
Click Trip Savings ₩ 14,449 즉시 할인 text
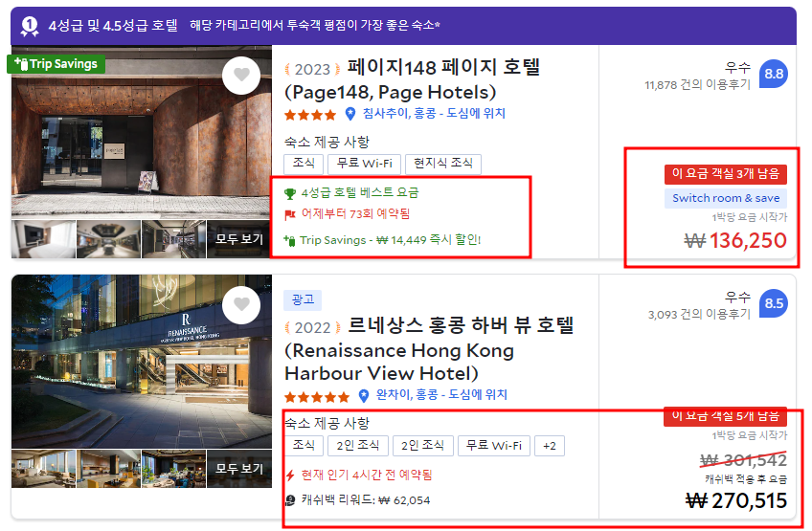pyautogui.click(x=391, y=240)
